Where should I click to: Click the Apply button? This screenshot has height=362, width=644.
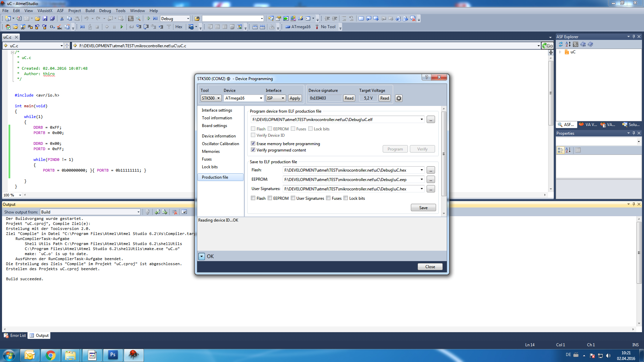[x=295, y=98]
